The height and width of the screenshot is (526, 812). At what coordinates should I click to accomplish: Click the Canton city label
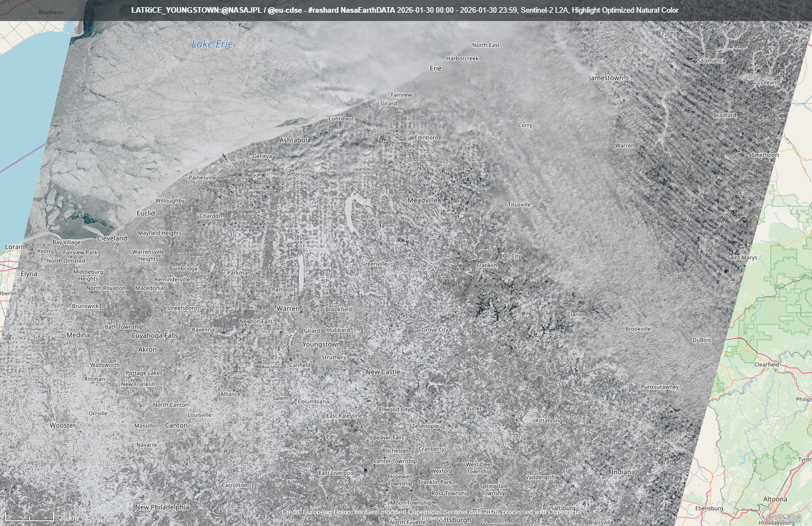pos(176,426)
